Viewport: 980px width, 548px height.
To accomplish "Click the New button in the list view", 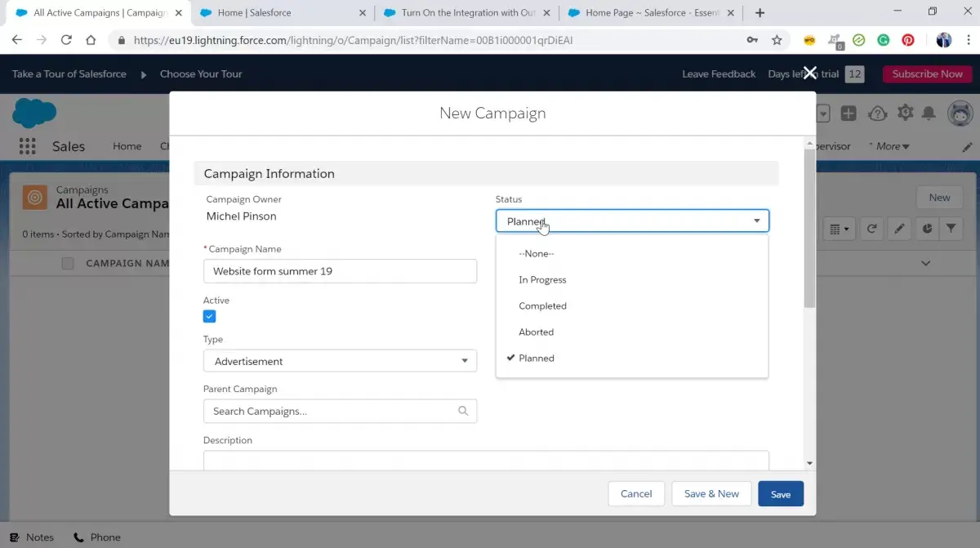I will 939,197.
